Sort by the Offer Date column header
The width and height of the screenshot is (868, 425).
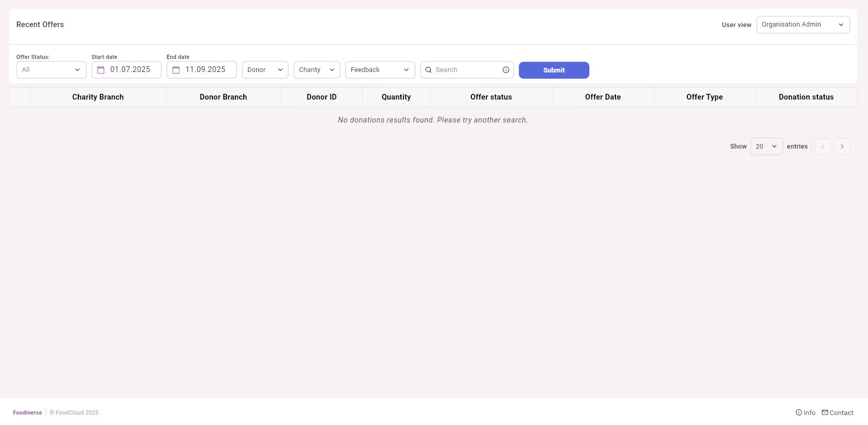click(602, 97)
